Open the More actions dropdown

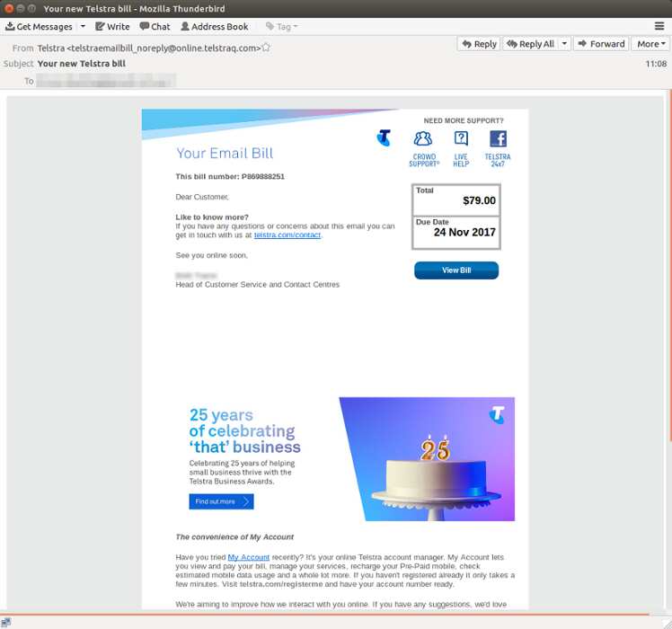650,44
